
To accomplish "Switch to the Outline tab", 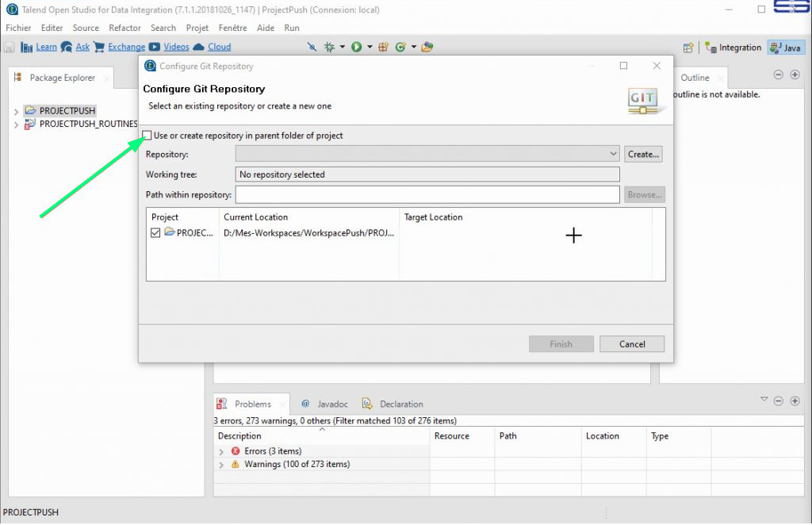I will tap(695, 78).
